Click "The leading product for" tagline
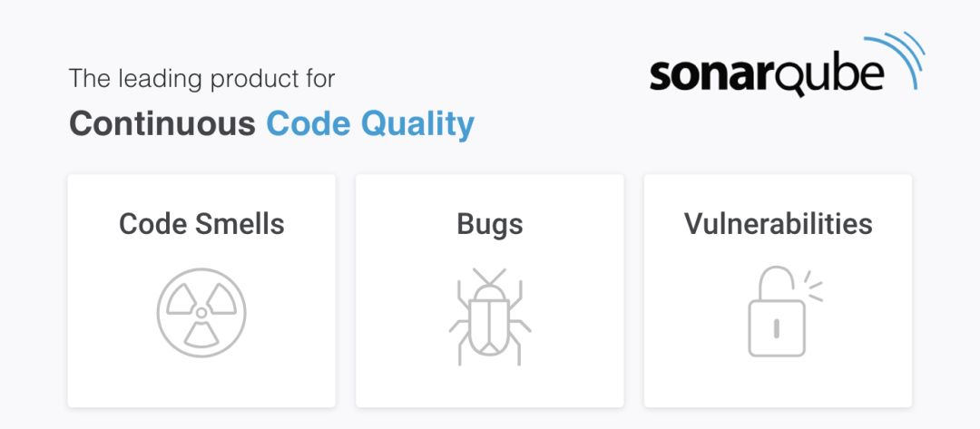 (201, 79)
